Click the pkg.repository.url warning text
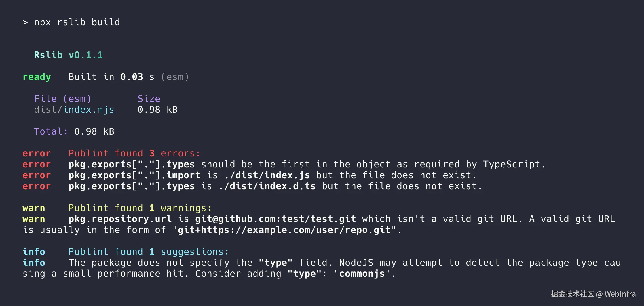The image size is (644, 306). point(120,219)
